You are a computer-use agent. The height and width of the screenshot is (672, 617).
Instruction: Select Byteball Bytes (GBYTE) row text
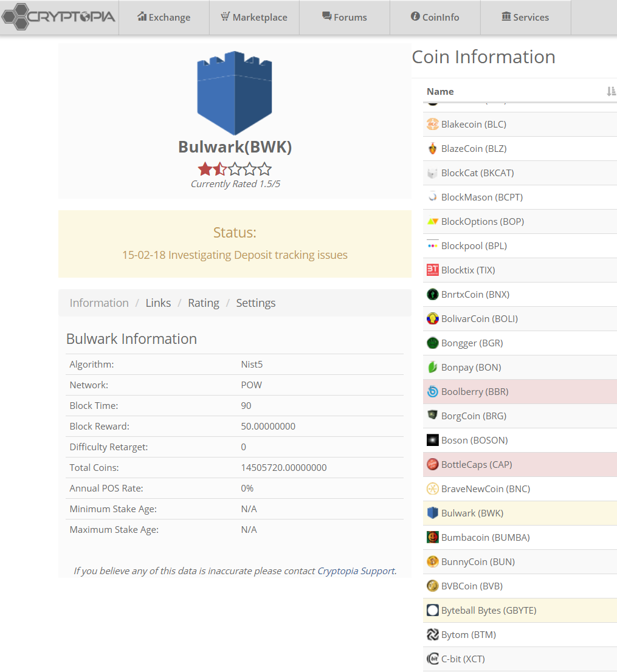coord(489,610)
